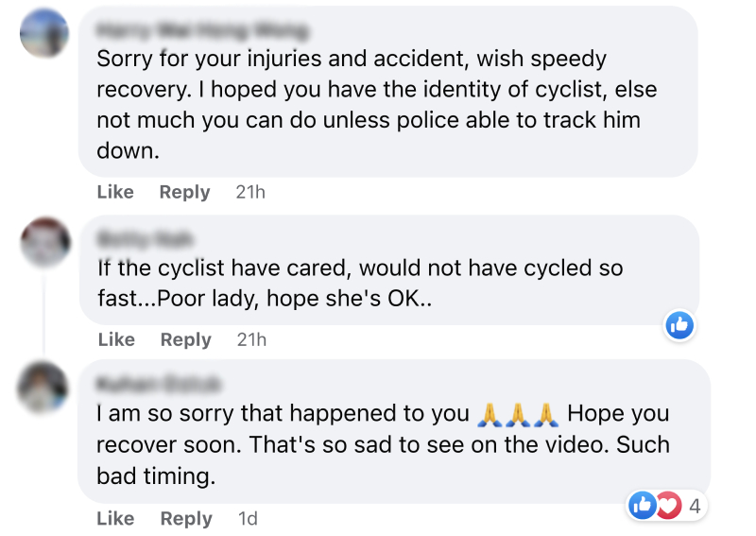Image resolution: width=756 pixels, height=536 pixels.
Task: Click the blue like reaction beside the heart
Action: [x=644, y=506]
